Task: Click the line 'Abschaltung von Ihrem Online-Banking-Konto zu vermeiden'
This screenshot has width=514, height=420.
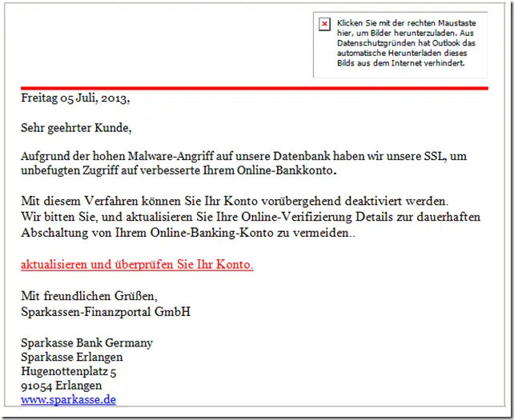Action: coord(188,233)
